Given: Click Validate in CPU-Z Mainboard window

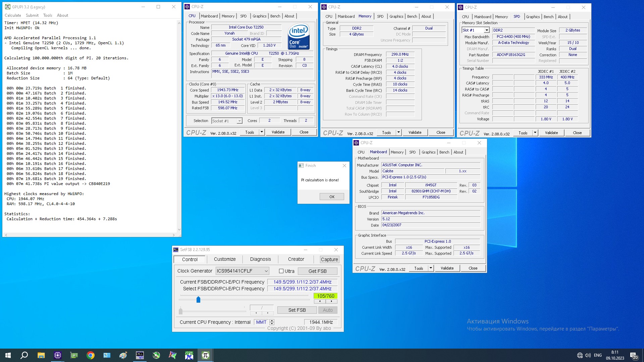Looking at the screenshot, I should (447, 268).
